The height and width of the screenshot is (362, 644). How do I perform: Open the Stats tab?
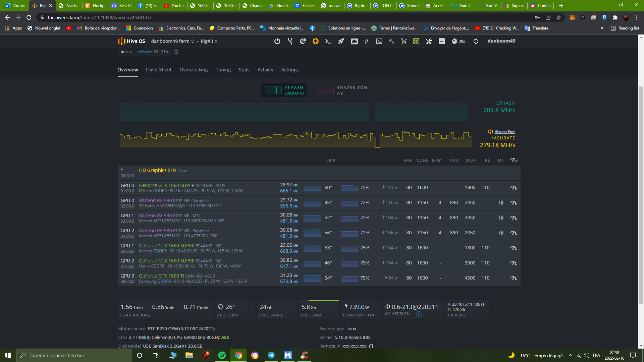tap(244, 70)
